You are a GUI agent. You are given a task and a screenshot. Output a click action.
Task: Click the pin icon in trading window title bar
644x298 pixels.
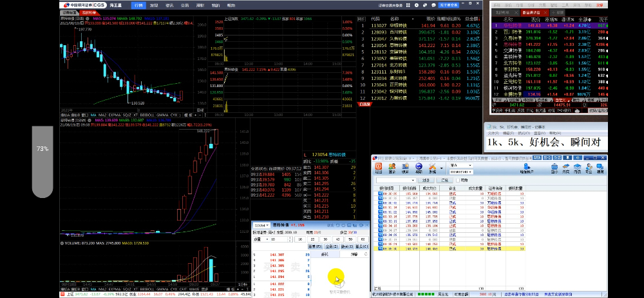click(x=567, y=157)
